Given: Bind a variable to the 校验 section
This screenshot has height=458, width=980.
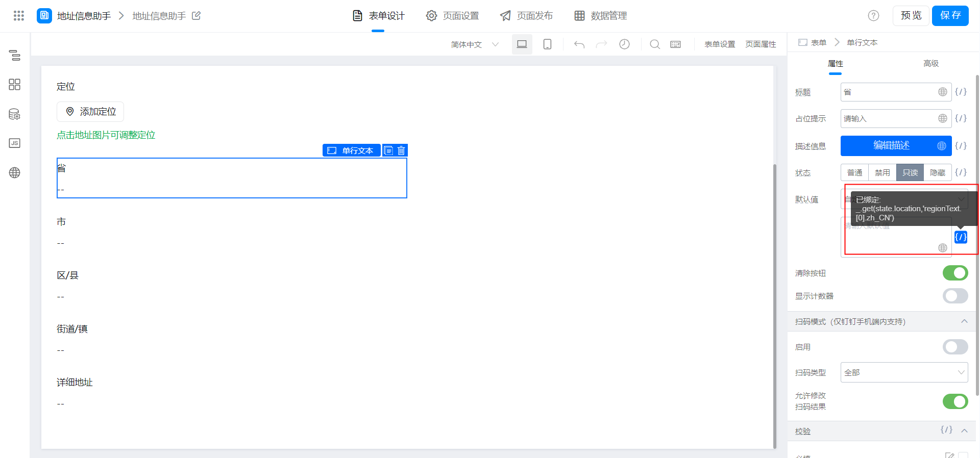Looking at the screenshot, I should pos(946,430).
